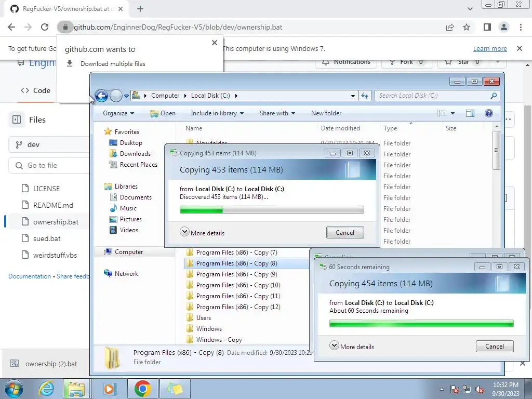Expand Include in library menu
The height and width of the screenshot is (399, 532).
point(217,113)
